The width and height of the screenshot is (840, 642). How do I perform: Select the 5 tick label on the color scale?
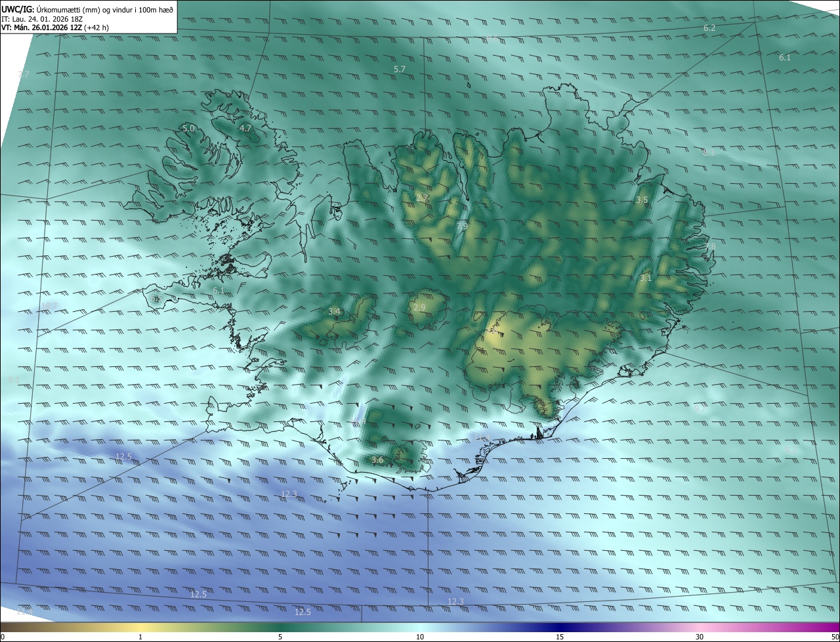(280, 637)
